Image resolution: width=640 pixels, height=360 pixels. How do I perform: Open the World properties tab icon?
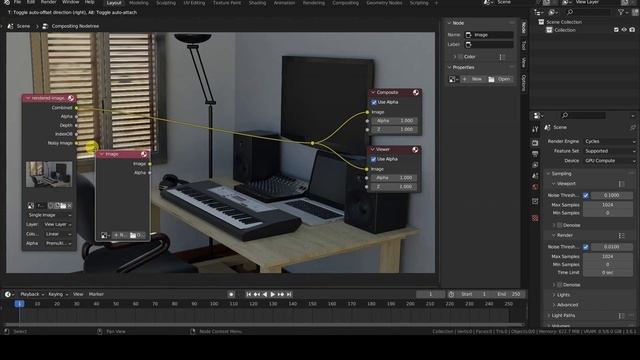pos(535,187)
